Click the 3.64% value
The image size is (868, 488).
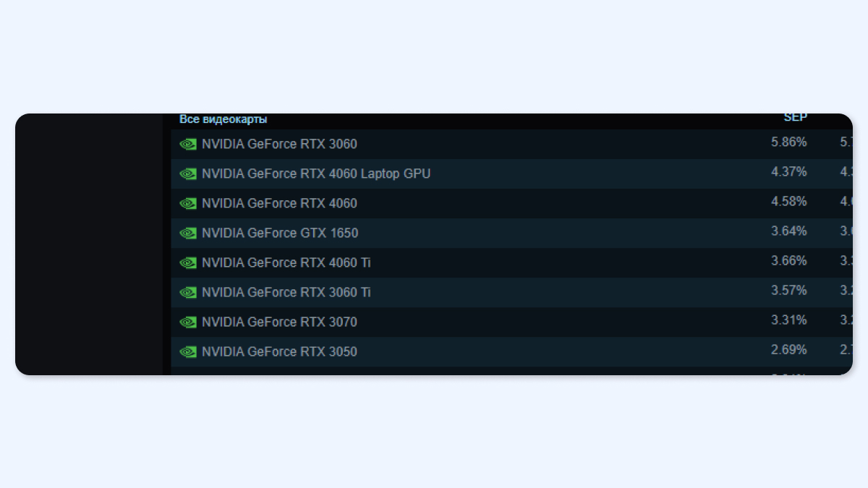(789, 231)
